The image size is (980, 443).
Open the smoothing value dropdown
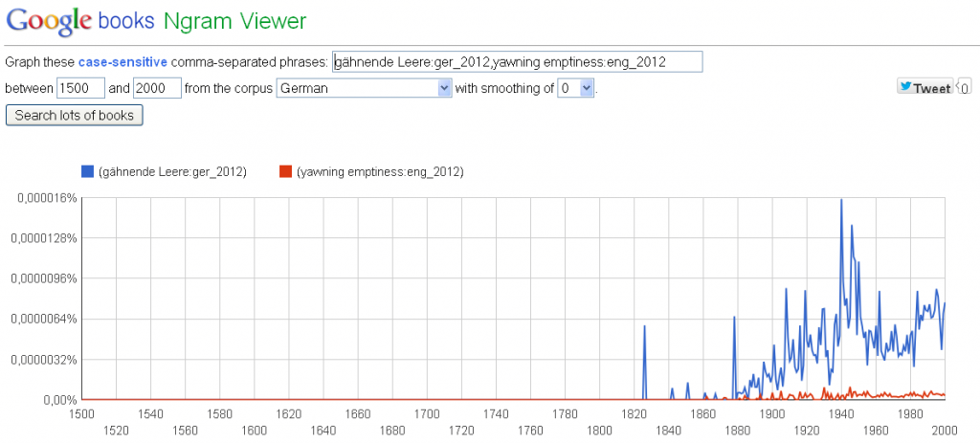(575, 88)
